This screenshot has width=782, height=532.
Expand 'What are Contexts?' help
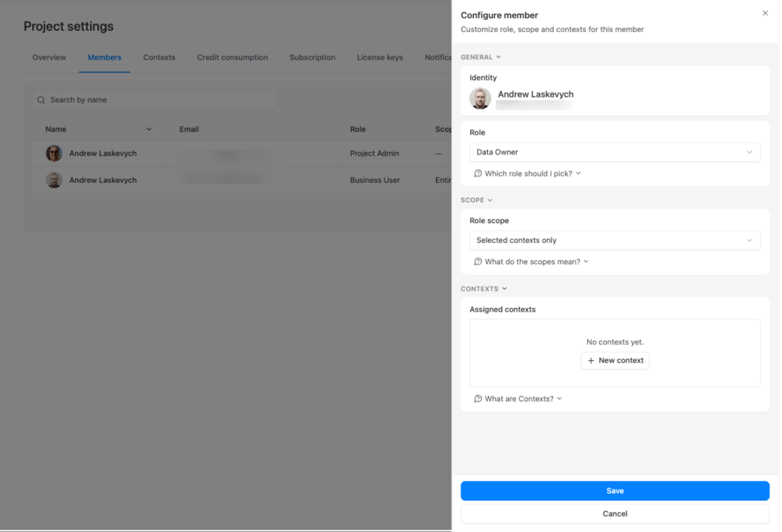click(518, 398)
